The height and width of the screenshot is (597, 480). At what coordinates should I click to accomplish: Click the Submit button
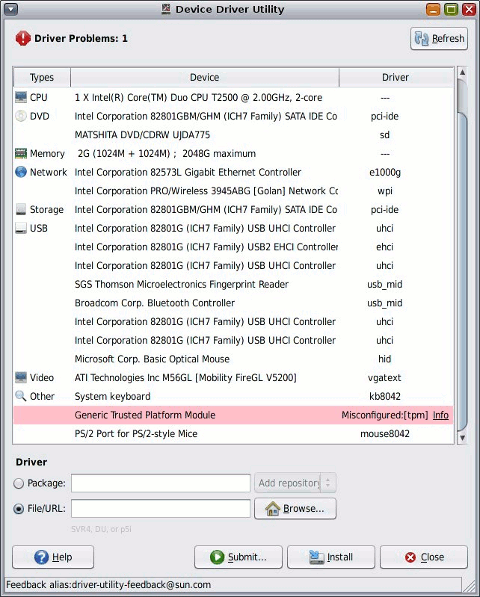click(x=238, y=557)
